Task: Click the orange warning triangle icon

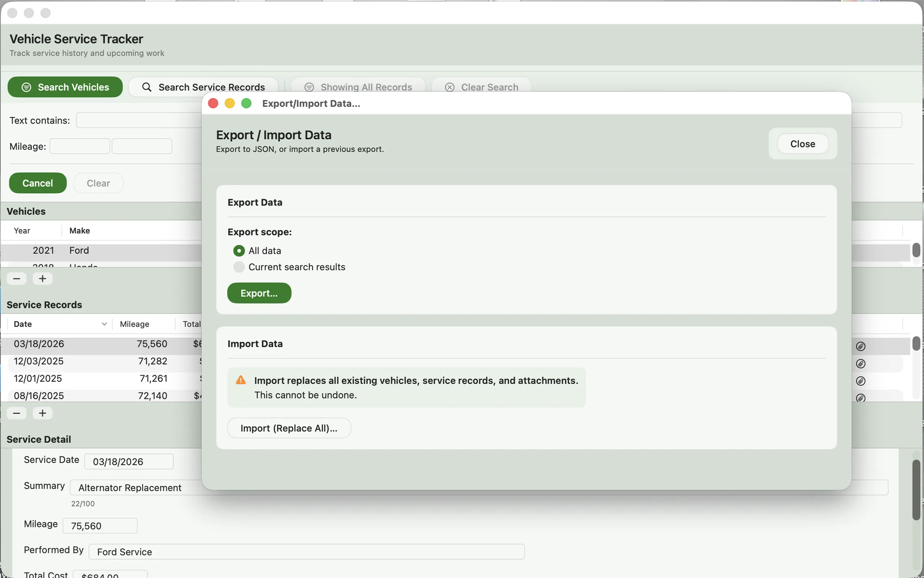Action: click(240, 380)
